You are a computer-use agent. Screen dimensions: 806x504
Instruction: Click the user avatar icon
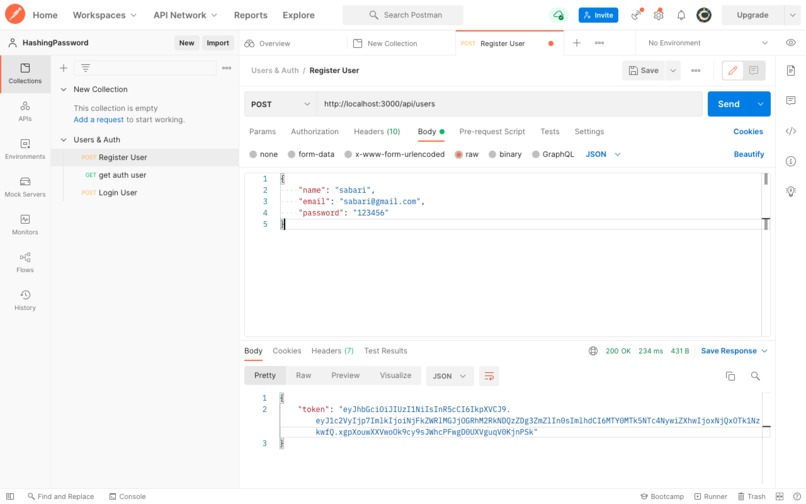point(704,15)
